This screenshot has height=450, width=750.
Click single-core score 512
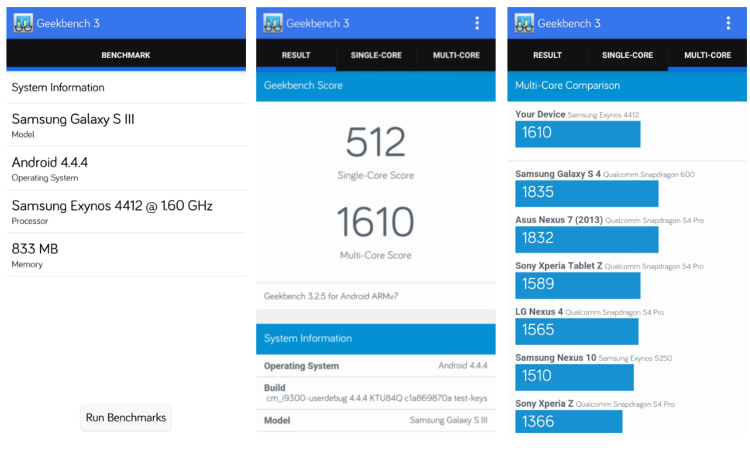[x=375, y=142]
